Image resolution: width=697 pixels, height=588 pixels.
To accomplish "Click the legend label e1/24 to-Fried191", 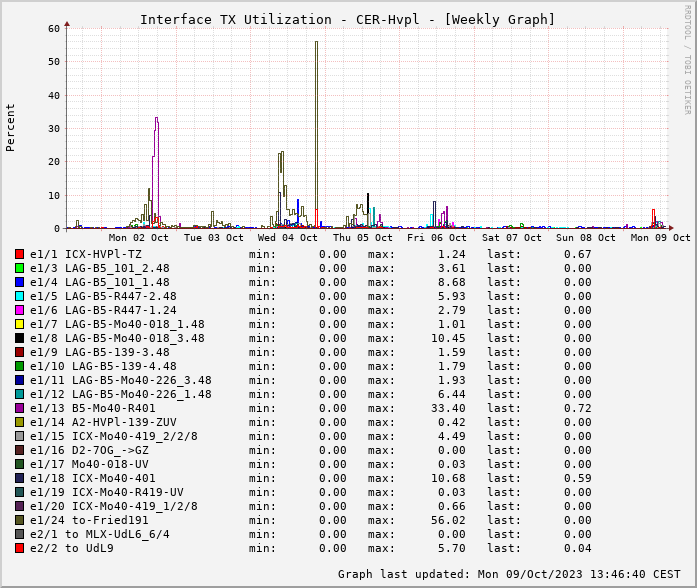I will (89, 520).
